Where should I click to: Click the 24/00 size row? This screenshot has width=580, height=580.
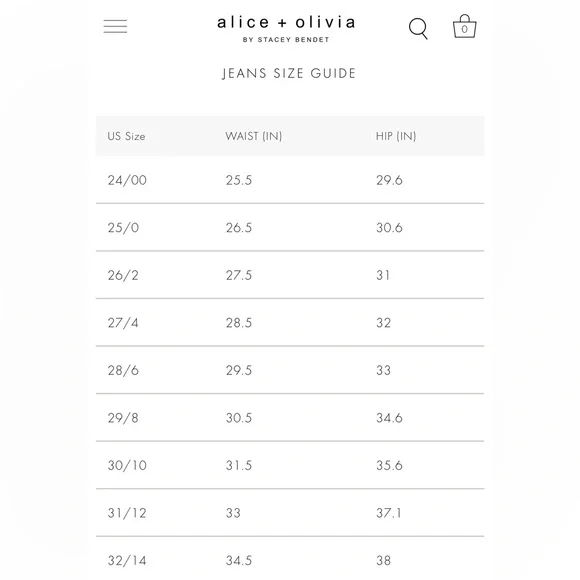pos(290,180)
